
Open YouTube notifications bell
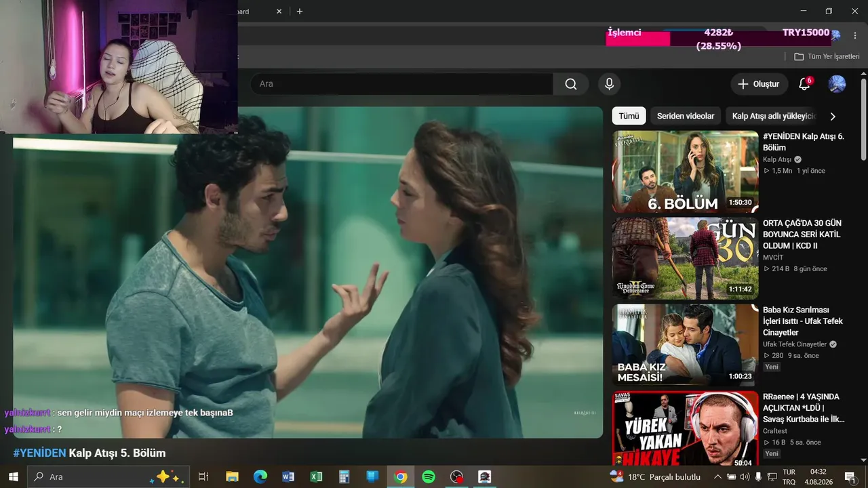[x=804, y=84]
